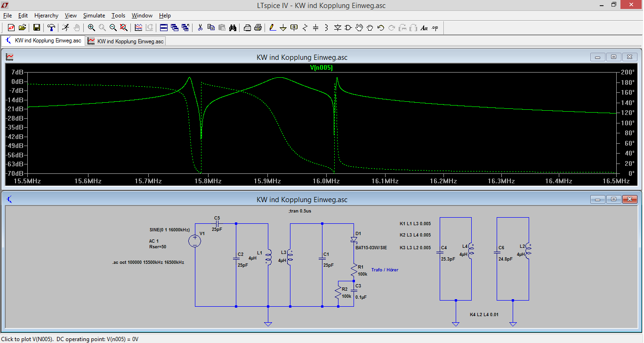Open the Hierarchy menu
The width and height of the screenshot is (644, 343).
(46, 16)
